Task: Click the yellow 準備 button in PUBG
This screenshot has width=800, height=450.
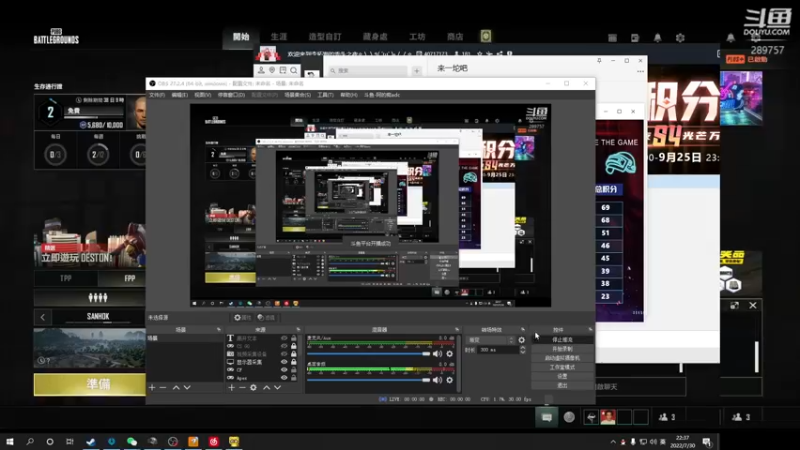Action: click(x=90, y=384)
